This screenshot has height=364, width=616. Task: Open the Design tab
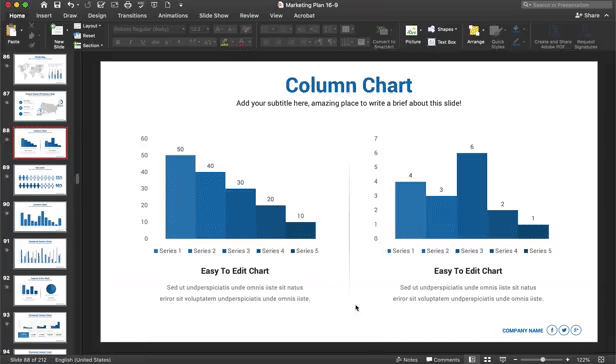(x=97, y=16)
